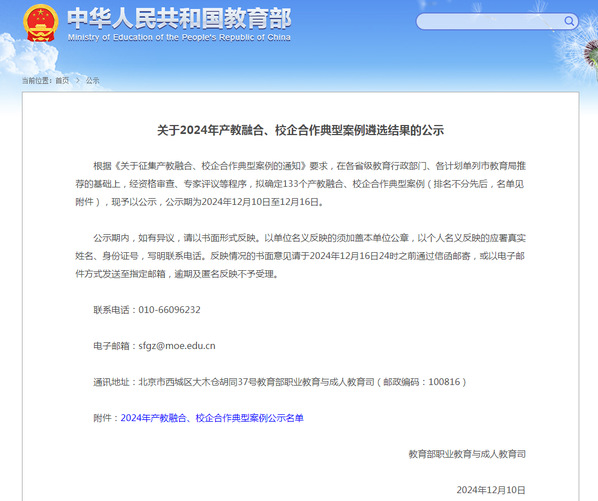Click the announcement headline 关于2024年产教融合

[301, 130]
